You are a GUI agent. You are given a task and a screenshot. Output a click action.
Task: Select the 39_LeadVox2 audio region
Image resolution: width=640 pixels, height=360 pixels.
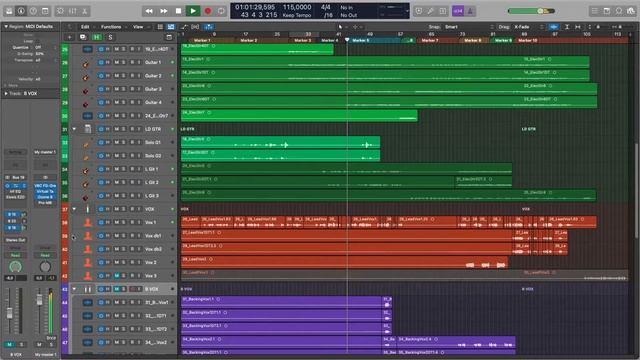pos(344,262)
